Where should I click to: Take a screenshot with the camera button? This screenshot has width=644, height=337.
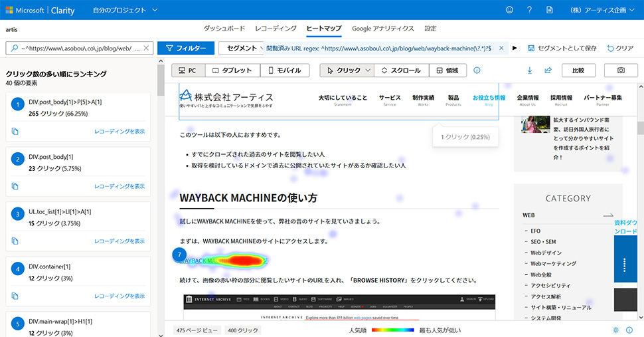pyautogui.click(x=621, y=70)
